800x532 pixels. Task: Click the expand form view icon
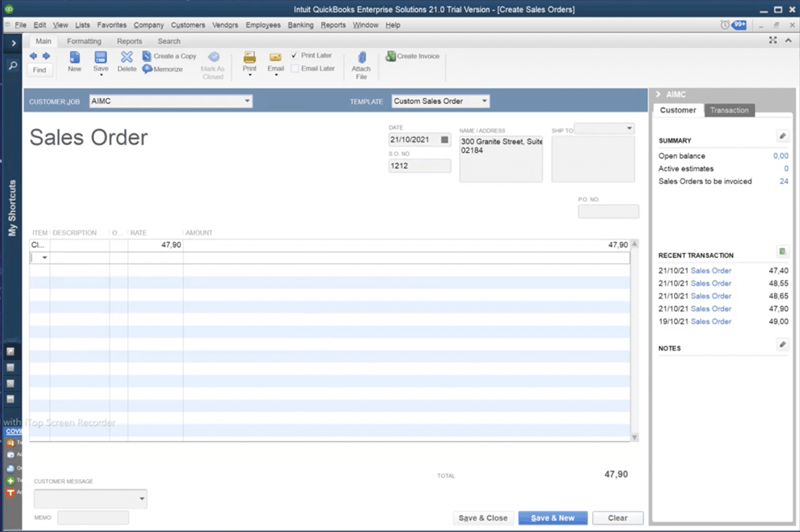[773, 41]
